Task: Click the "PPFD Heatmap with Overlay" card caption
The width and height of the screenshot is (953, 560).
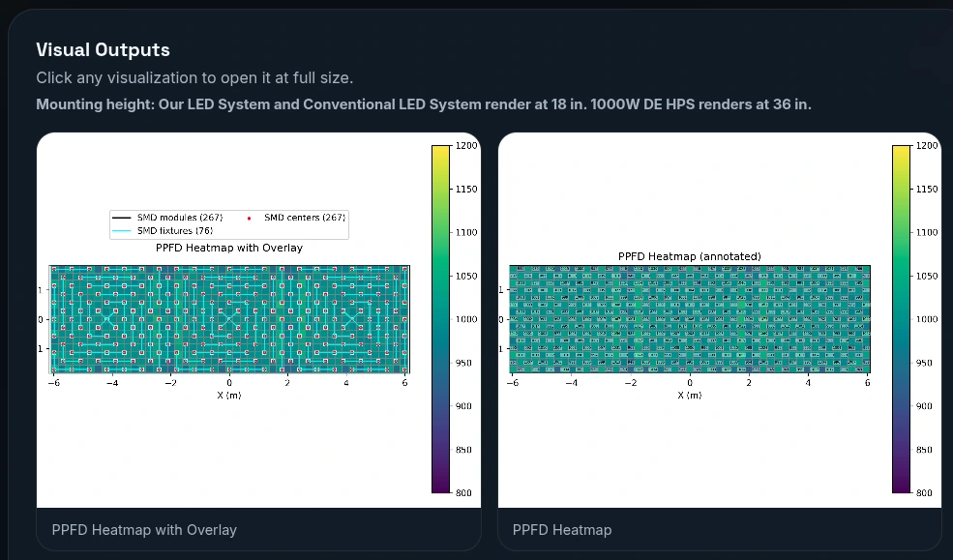Action: (144, 529)
